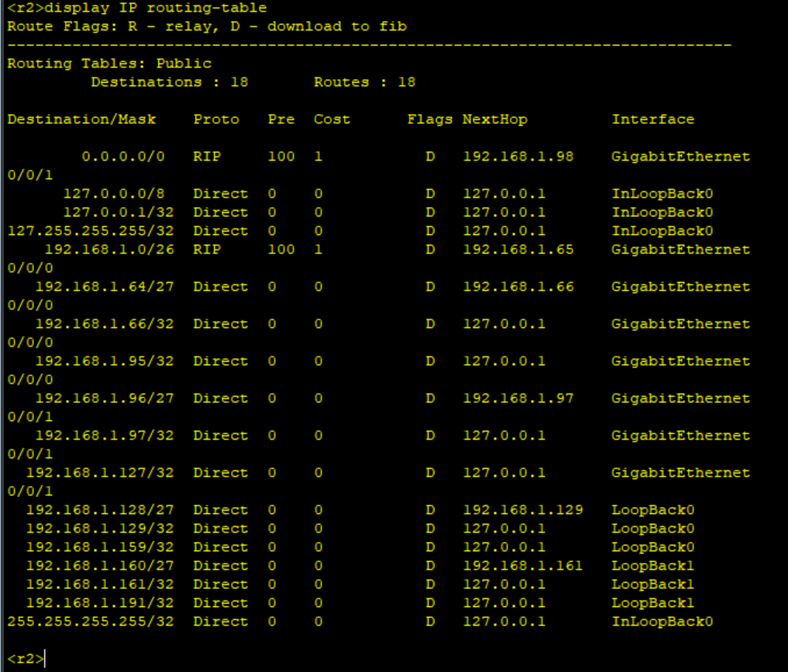Select RIP route 192.168.1.0/26
The height and width of the screenshot is (672, 788).
click(x=109, y=250)
